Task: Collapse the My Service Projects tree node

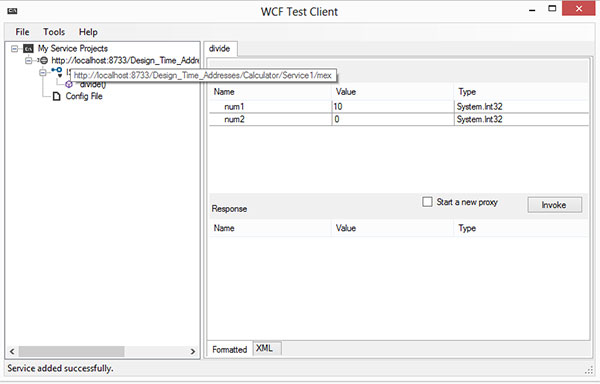Action: [x=15, y=49]
